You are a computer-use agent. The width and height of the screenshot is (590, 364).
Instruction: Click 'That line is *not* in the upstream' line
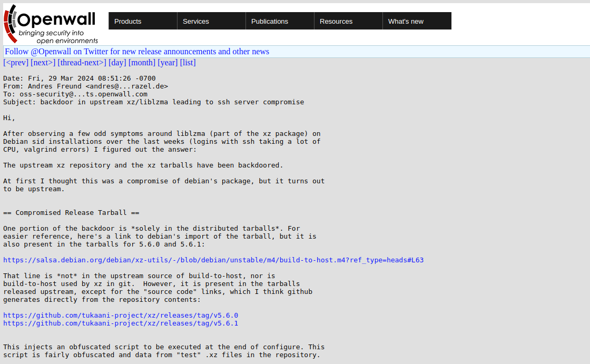139,276
